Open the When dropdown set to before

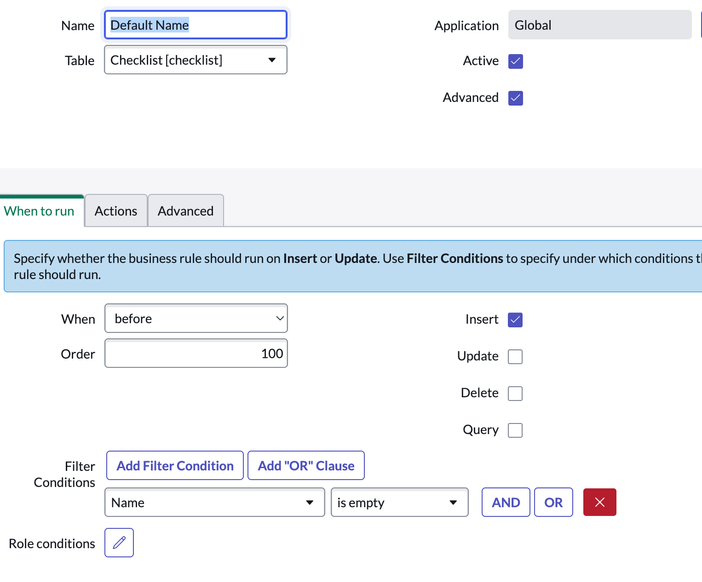point(196,318)
